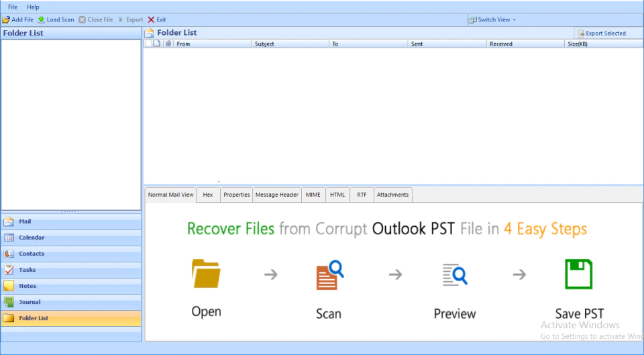This screenshot has width=644, height=355.
Task: Switch to the RTF tab
Action: click(362, 195)
